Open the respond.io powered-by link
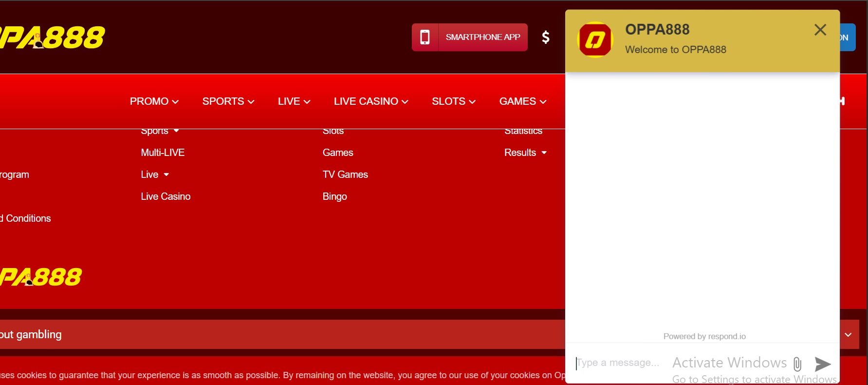The height and width of the screenshot is (385, 868). (x=704, y=336)
